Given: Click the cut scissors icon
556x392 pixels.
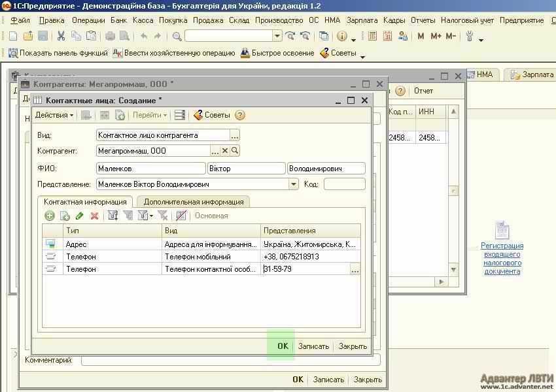Looking at the screenshot, I should (x=61, y=36).
